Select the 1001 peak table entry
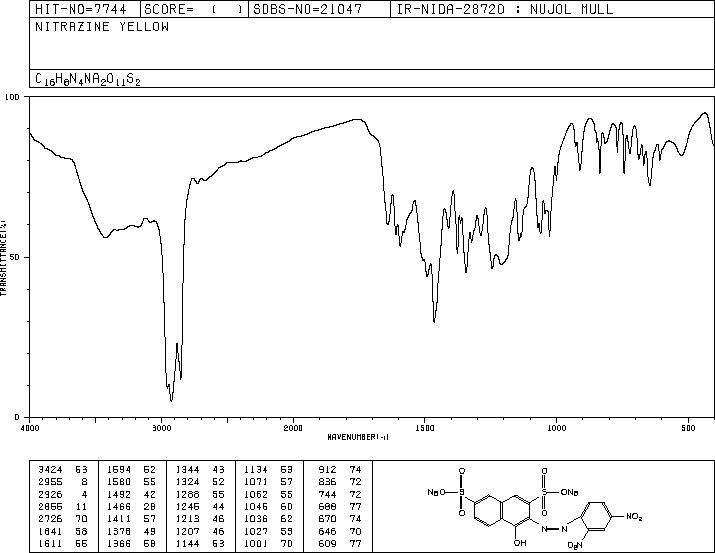This screenshot has width=715, height=553. [x=268, y=543]
